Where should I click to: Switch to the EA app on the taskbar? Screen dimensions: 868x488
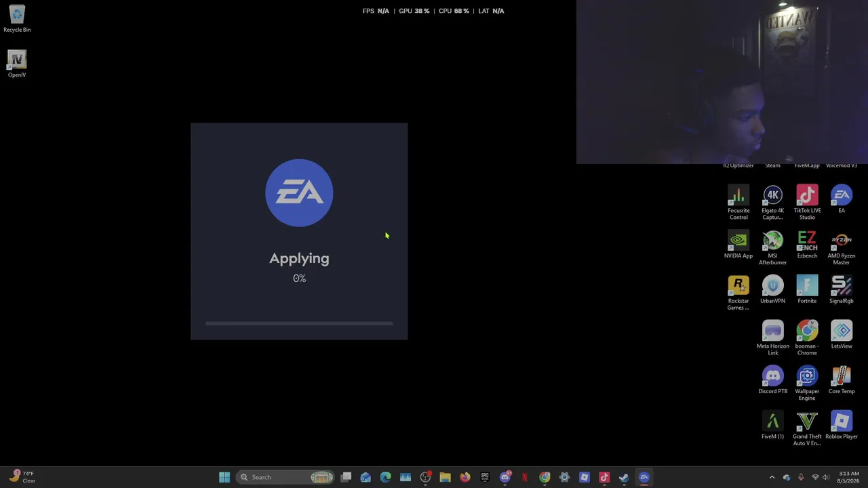pyautogui.click(x=644, y=477)
